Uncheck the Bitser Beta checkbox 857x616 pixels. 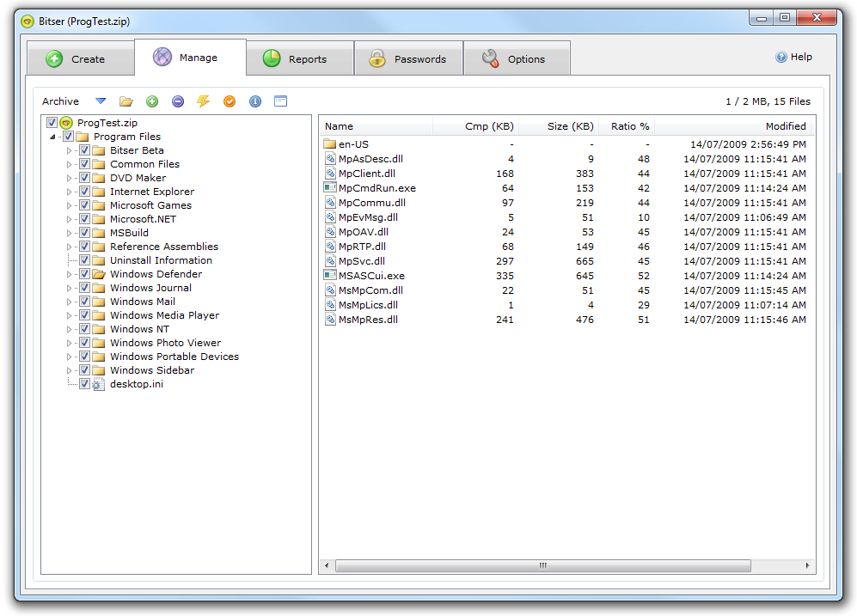click(85, 150)
